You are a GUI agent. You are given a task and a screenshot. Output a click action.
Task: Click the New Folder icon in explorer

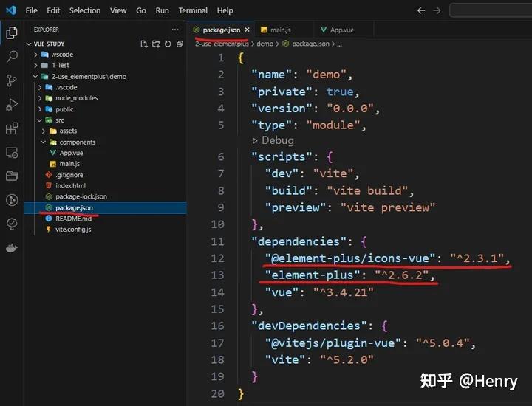point(156,44)
